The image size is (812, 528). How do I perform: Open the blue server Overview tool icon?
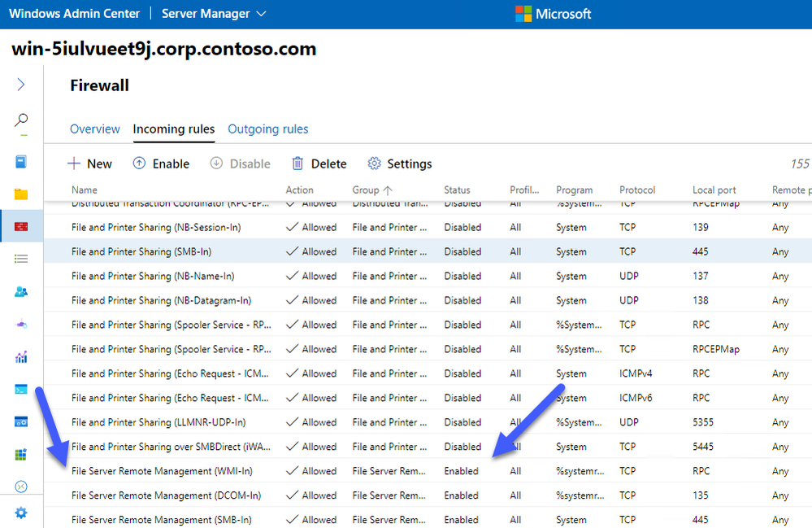pos(20,162)
